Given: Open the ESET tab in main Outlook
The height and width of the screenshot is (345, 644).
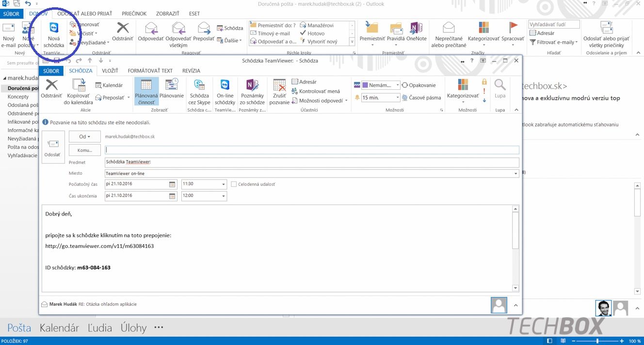Looking at the screenshot, I should pos(194,14).
